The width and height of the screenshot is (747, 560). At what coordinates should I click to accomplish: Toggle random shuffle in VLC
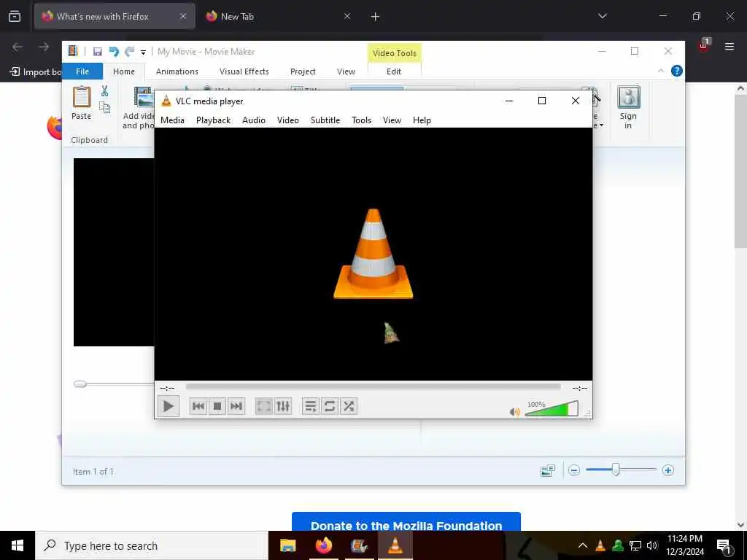[349, 406]
